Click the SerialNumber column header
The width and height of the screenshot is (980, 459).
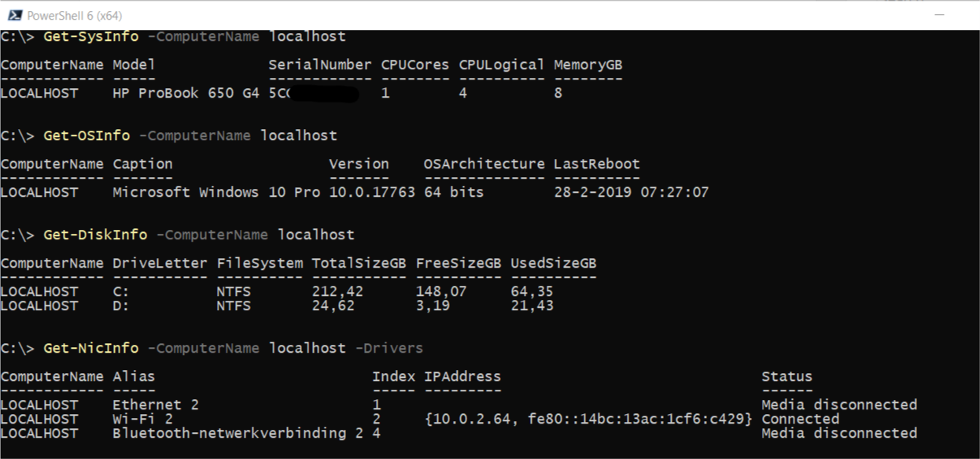point(319,65)
